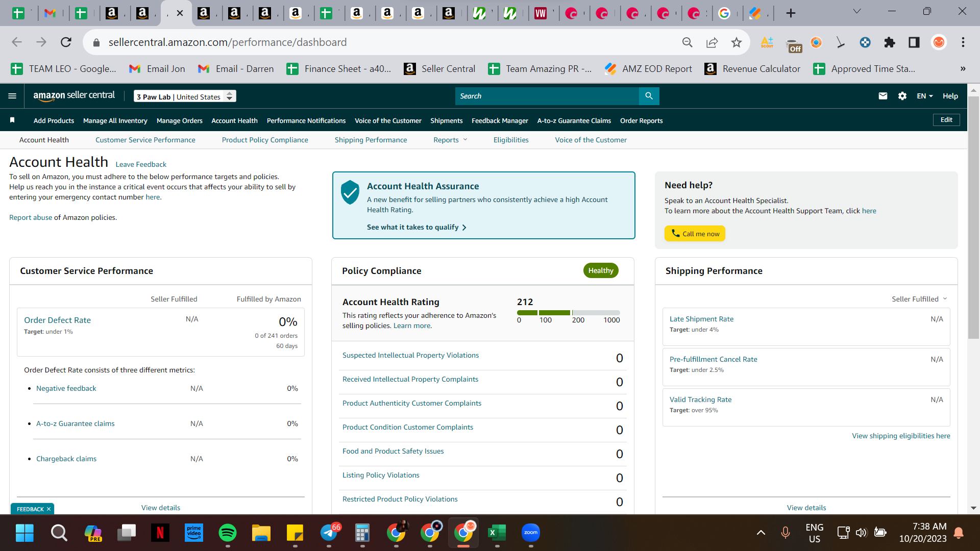This screenshot has width=980, height=551.
Task: Open the messages envelope icon
Action: 883,96
